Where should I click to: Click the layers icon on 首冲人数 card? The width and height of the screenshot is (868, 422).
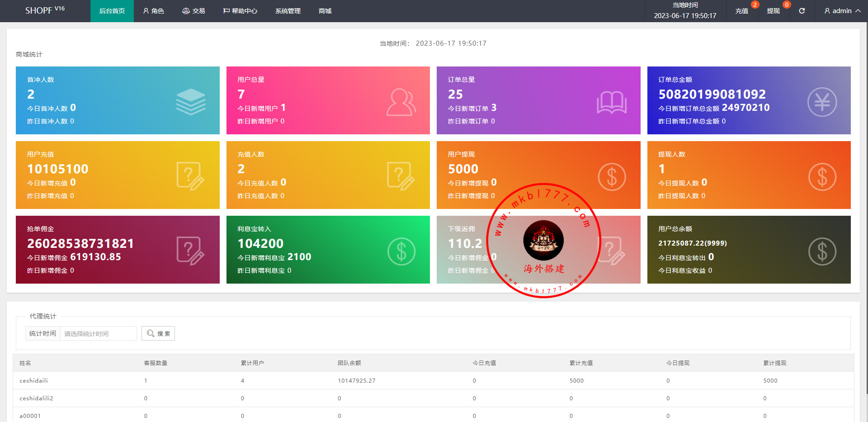(191, 102)
